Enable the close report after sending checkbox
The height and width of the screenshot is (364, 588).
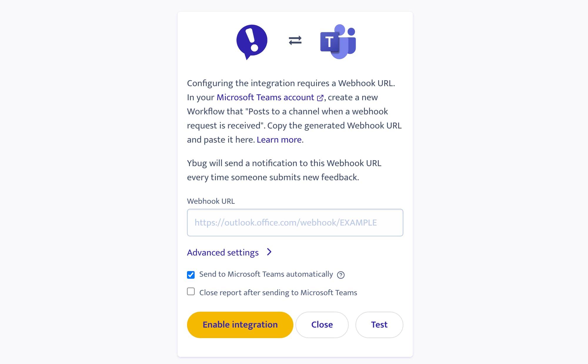coord(191,292)
